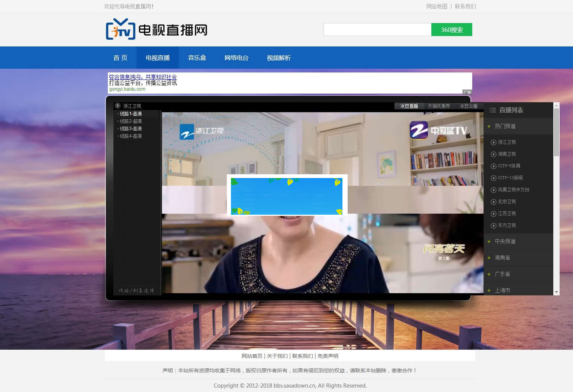The height and width of the screenshot is (392, 573).
Task: Expand the 广东省 group via plus sign
Action: (x=489, y=274)
